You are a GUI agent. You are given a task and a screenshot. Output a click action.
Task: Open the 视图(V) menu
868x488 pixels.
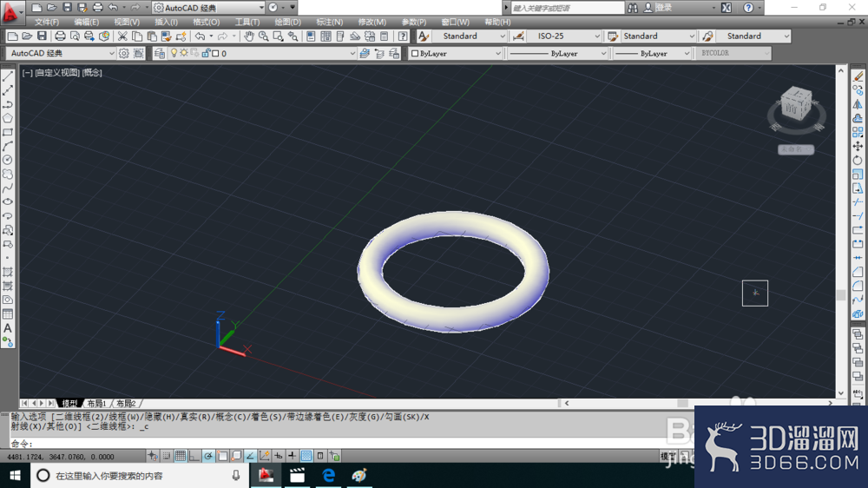[127, 23]
